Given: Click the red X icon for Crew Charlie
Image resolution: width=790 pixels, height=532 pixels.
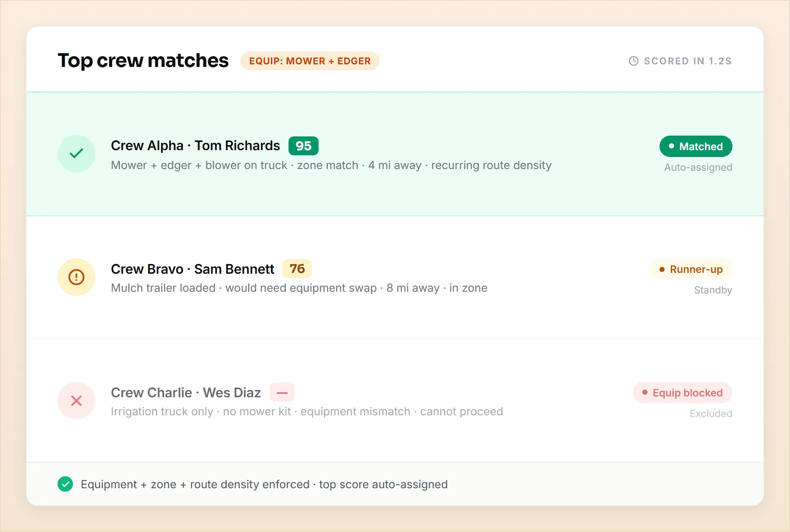Looking at the screenshot, I should [x=76, y=400].
